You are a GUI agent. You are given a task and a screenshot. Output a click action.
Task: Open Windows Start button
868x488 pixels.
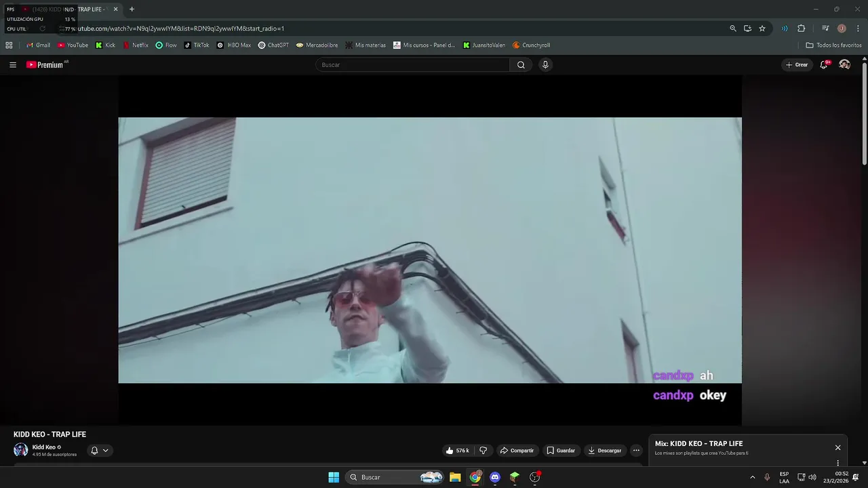click(334, 477)
